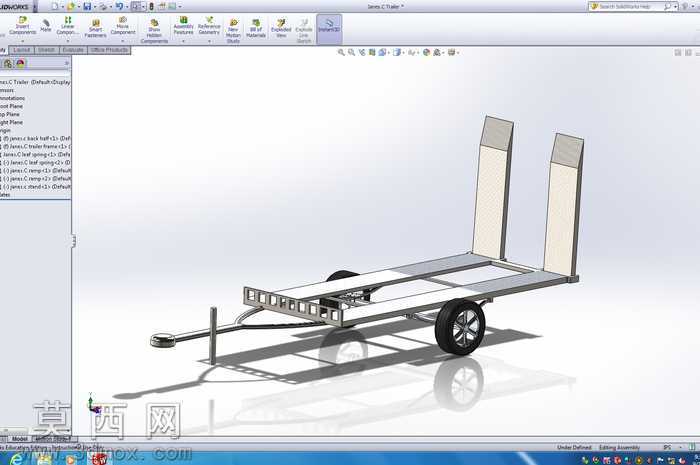
Task: Select the Right Plane tree item
Action: [x=12, y=122]
